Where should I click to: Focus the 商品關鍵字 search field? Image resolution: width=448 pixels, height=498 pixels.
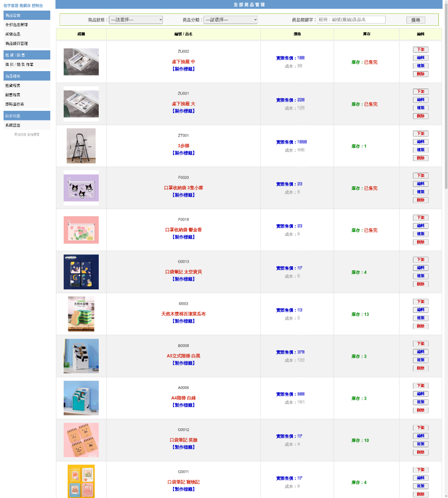click(x=351, y=20)
